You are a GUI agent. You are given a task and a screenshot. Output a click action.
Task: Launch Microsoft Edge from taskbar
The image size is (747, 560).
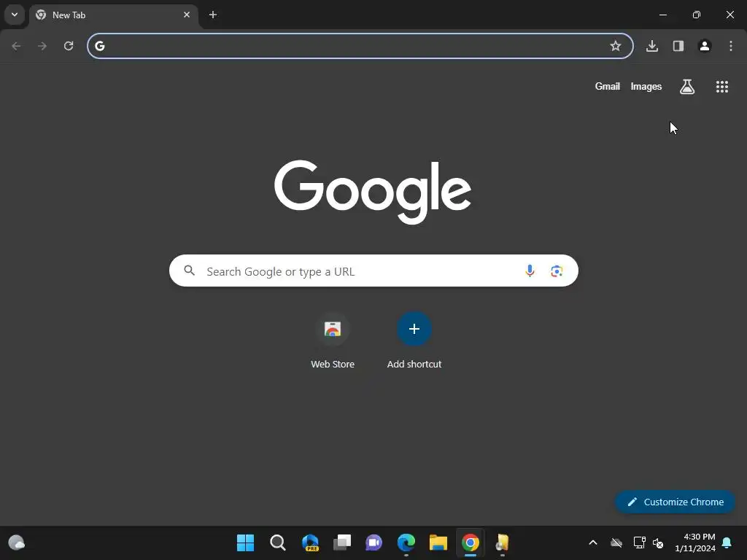tap(406, 542)
